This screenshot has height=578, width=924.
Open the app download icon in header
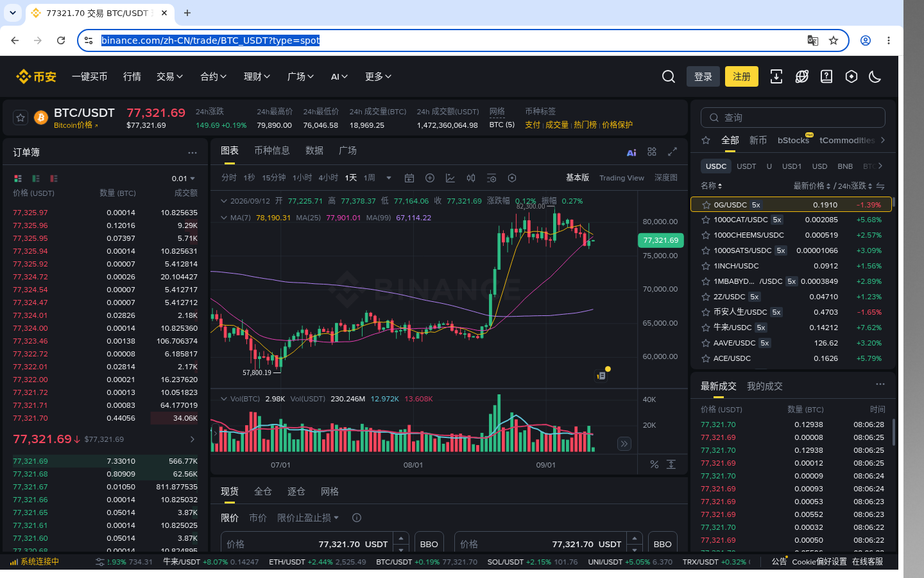[776, 77]
